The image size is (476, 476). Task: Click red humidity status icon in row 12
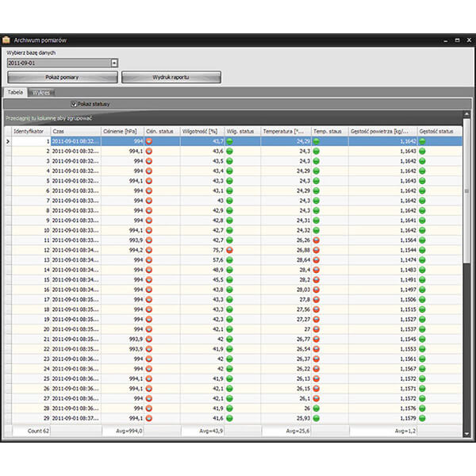pyautogui.click(x=230, y=249)
